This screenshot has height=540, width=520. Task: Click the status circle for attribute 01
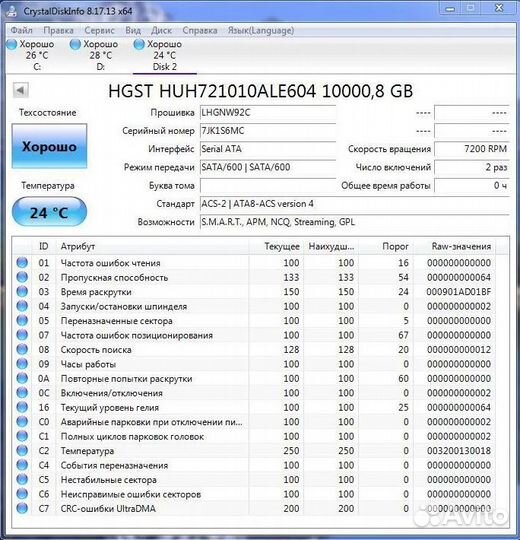click(x=22, y=262)
